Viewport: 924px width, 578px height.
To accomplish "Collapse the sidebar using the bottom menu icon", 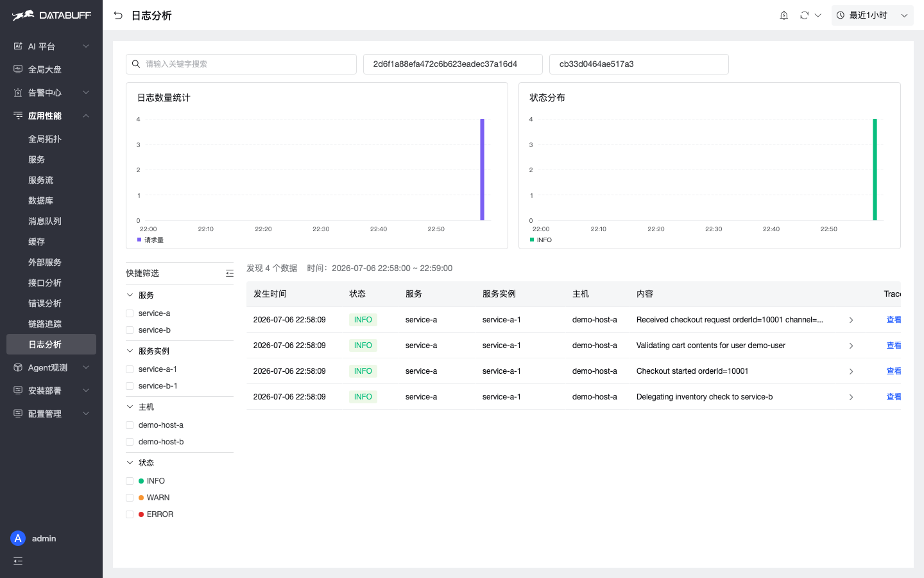I will [x=18, y=561].
